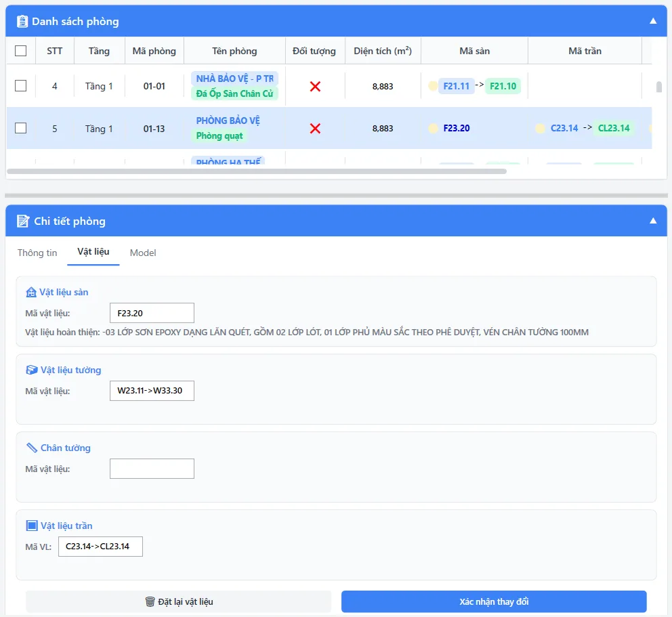Viewport: 672px width, 617px height.
Task: Click the horizontal scrollbar of the room table
Action: click(257, 171)
